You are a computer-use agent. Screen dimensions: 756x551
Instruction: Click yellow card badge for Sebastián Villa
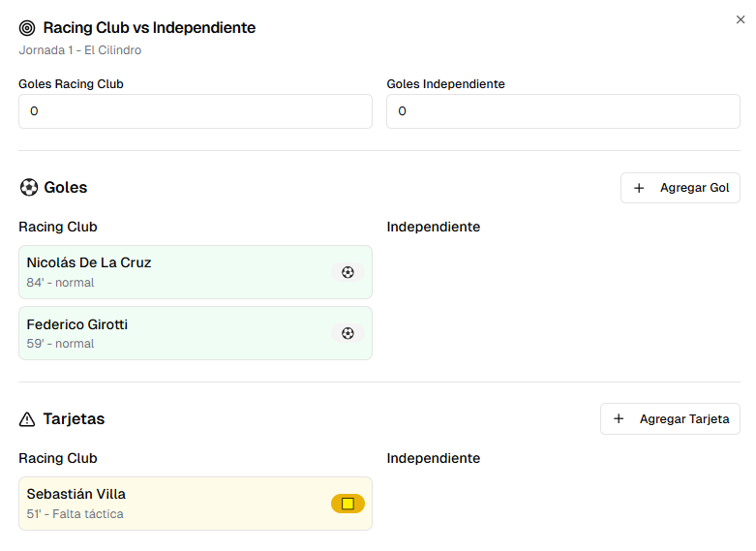click(x=348, y=504)
